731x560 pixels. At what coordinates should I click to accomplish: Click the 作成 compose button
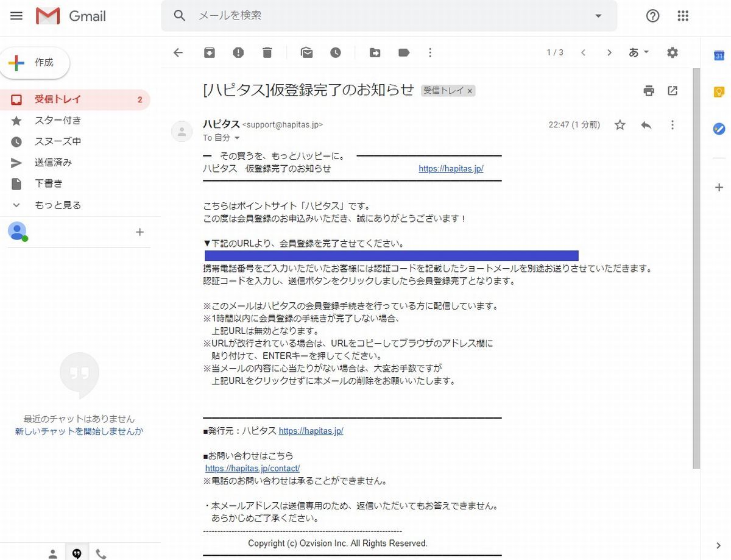35,63
